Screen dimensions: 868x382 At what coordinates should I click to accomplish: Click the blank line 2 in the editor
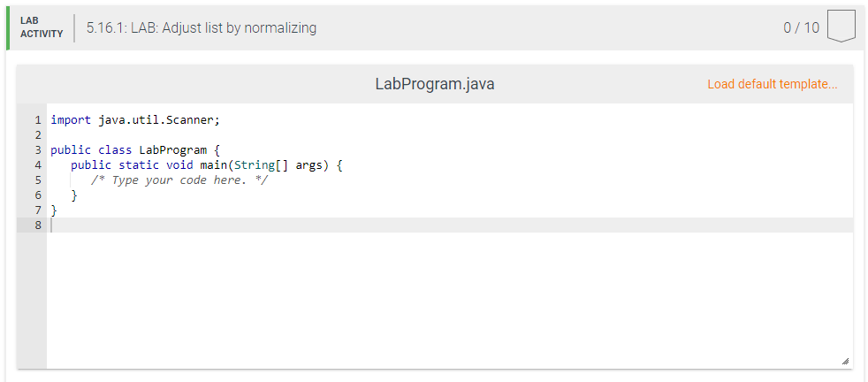450,135
